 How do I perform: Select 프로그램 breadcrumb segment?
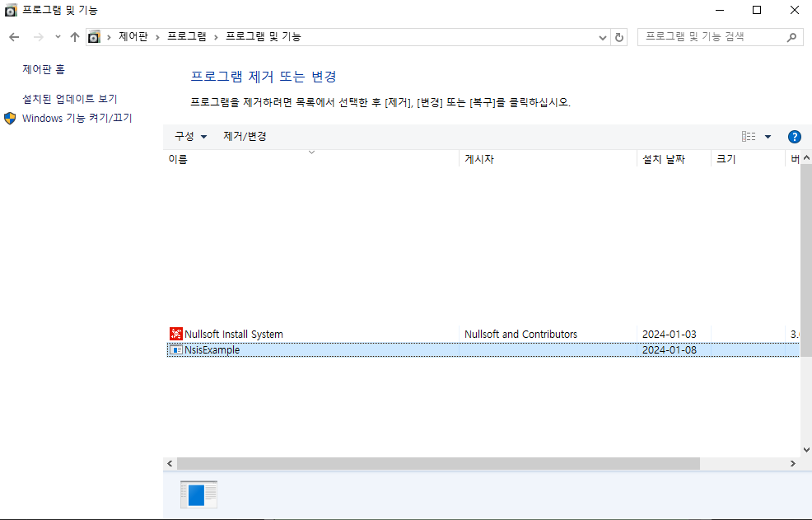[186, 37]
